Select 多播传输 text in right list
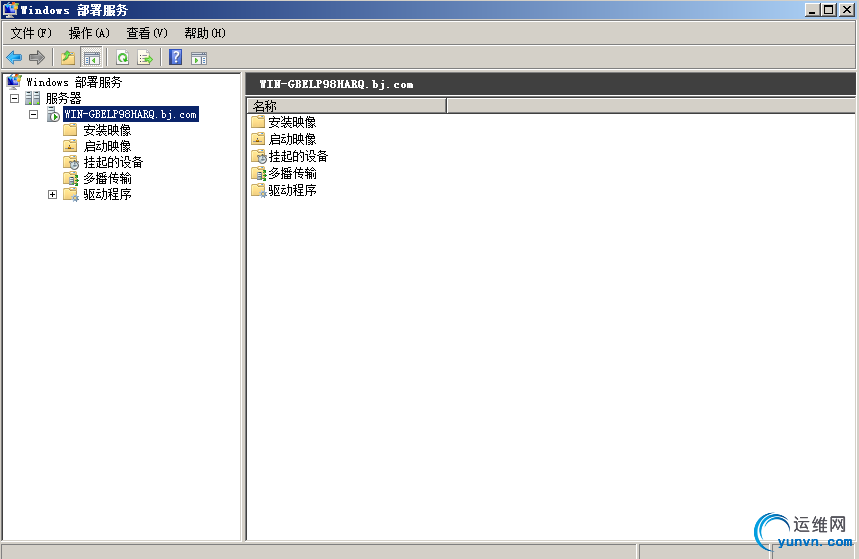Image resolution: width=859 pixels, height=559 pixels. coord(292,173)
